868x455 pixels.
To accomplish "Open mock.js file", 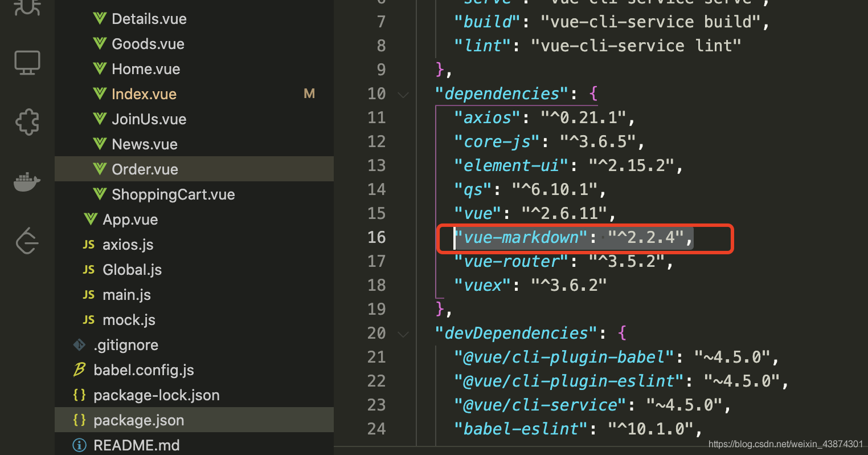I will coord(129,320).
